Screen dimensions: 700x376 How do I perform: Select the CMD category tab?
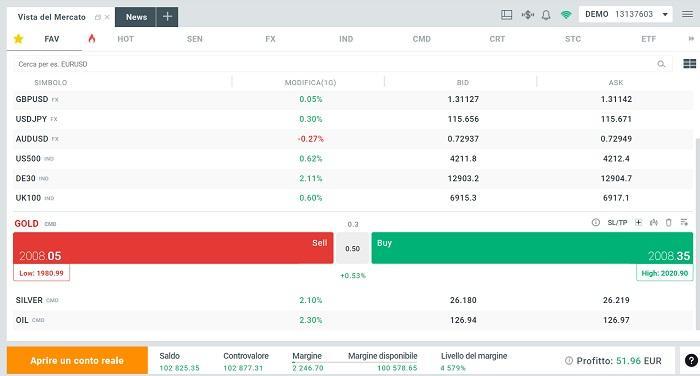click(x=421, y=39)
